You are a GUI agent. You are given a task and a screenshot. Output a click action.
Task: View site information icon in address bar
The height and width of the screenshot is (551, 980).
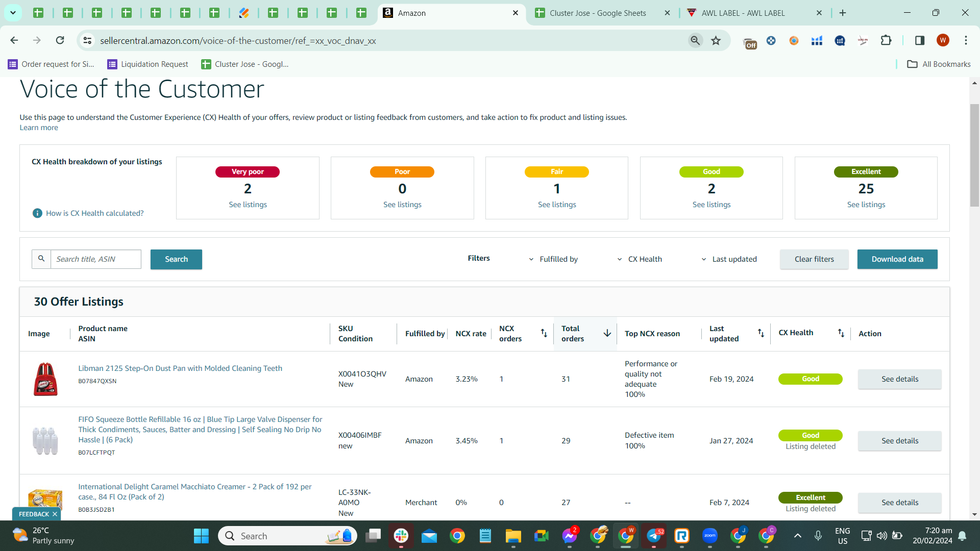click(x=88, y=40)
